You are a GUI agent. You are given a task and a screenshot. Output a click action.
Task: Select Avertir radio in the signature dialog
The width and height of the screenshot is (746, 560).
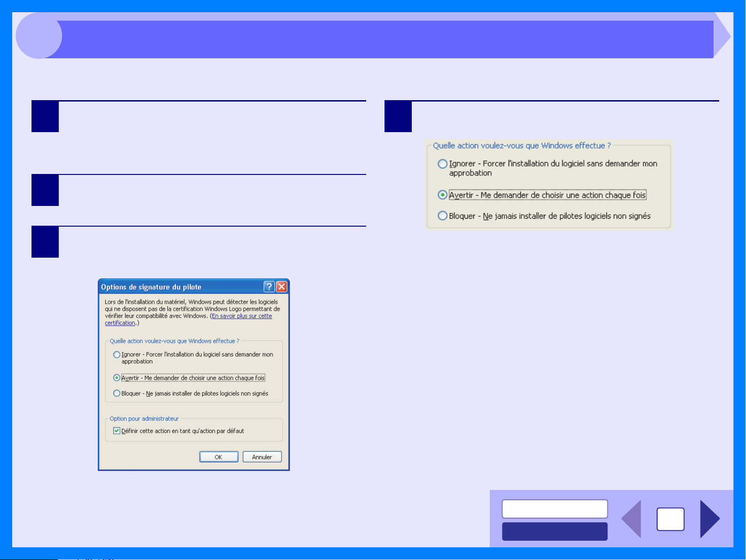coord(117,378)
